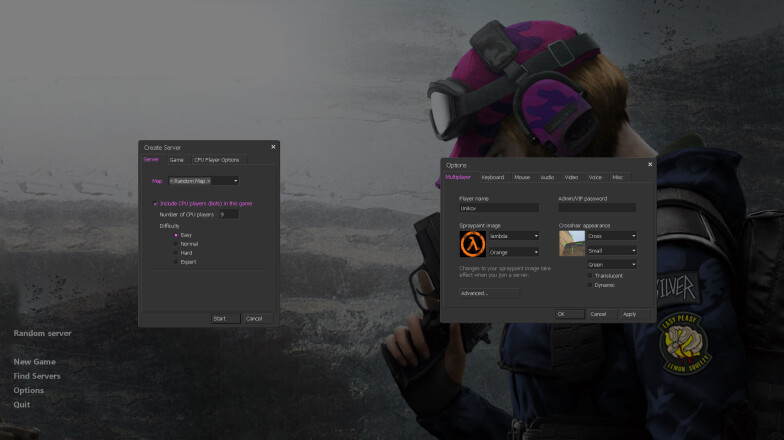
Task: Switch to the Multiplayer options tab
Action: pyautogui.click(x=458, y=177)
